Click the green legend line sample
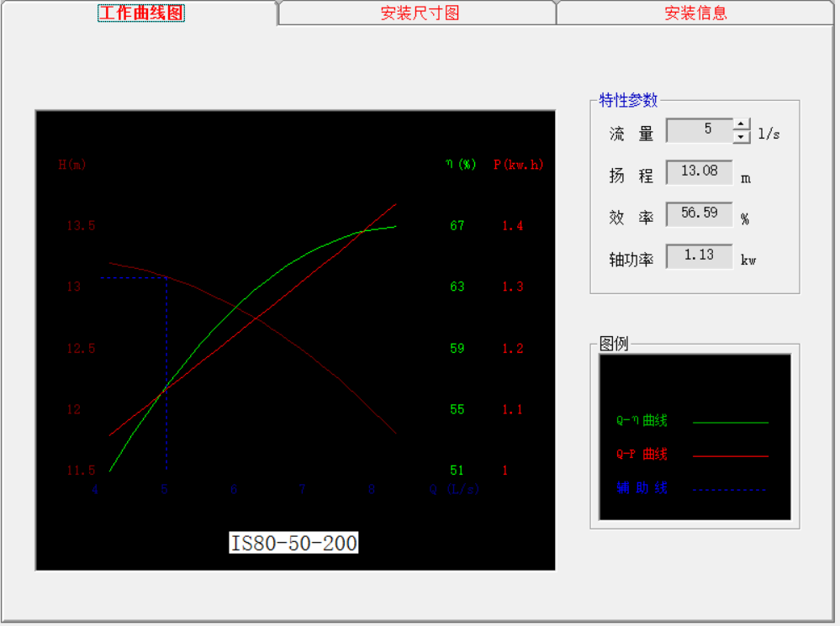Viewport: 840px width, 626px height. (x=731, y=423)
